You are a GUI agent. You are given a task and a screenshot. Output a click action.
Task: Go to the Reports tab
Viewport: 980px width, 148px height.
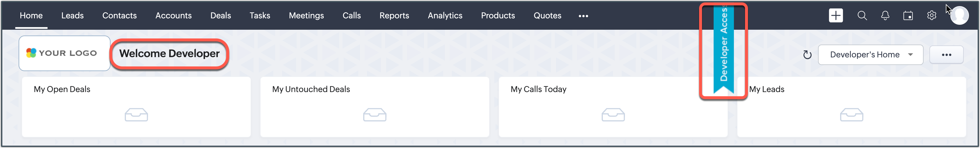394,16
